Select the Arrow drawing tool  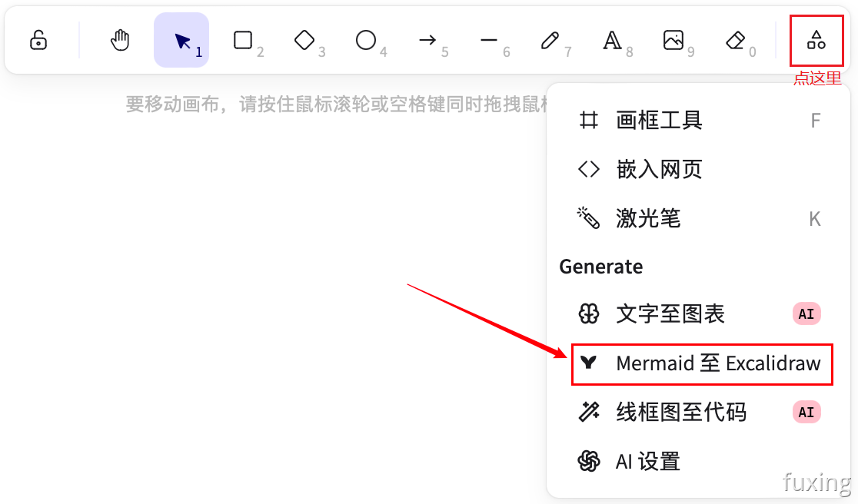427,40
